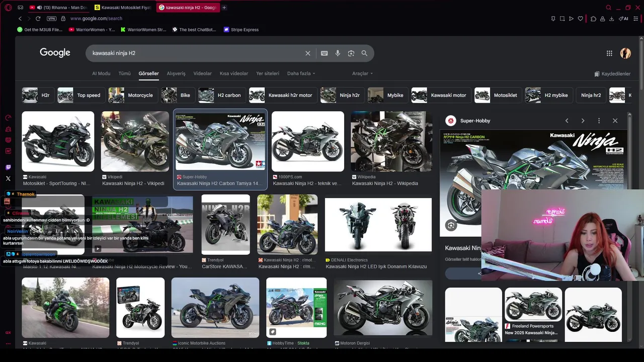This screenshot has width=644, height=362.
Task: Expand the Araçlar dropdown
Action: pyautogui.click(x=362, y=73)
